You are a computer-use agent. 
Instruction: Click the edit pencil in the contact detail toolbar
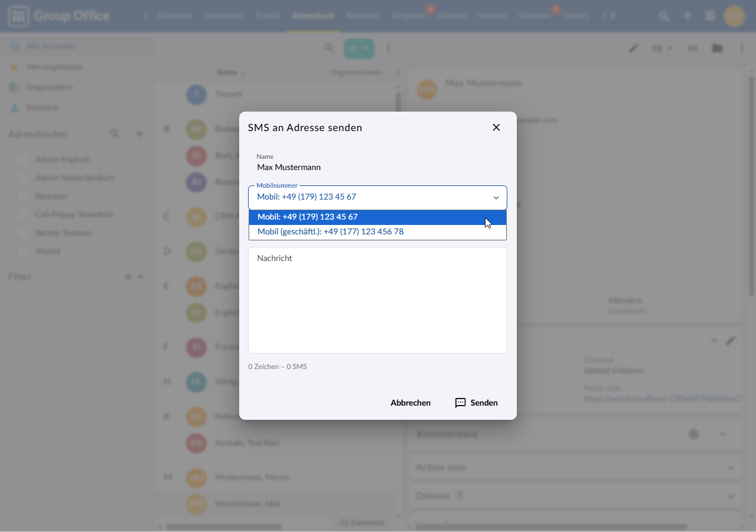click(634, 48)
